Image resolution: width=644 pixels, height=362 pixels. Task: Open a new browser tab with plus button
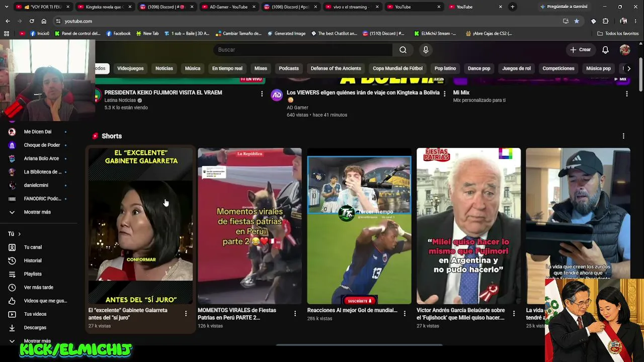[512, 7]
